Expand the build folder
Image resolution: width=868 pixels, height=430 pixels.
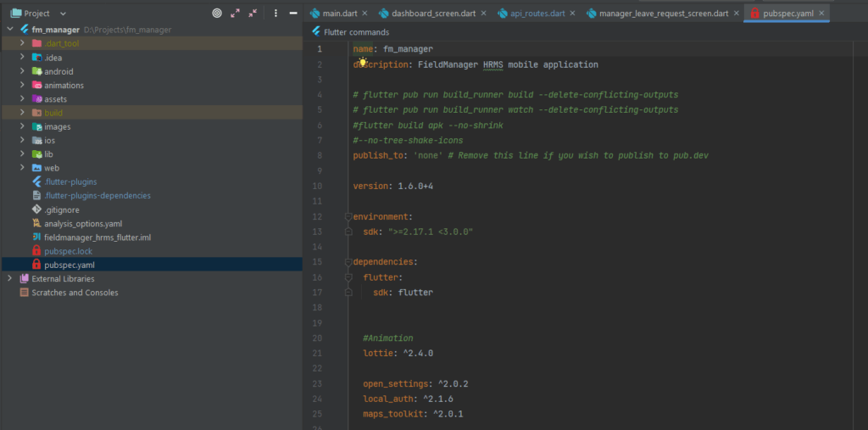(22, 113)
